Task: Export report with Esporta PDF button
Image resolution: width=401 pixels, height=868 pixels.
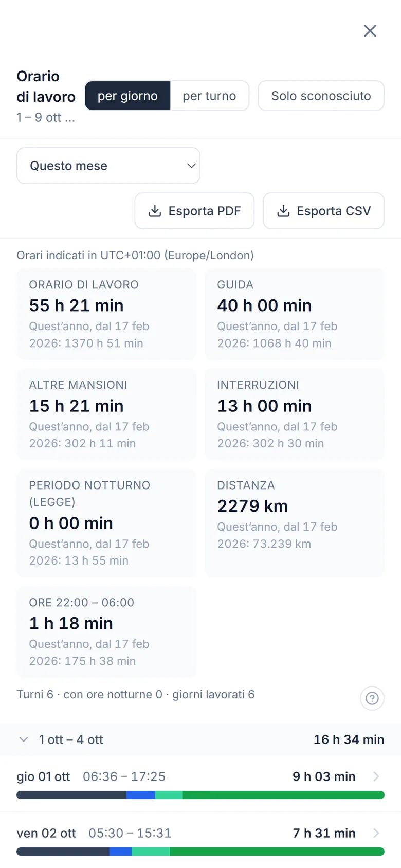Action: (x=194, y=211)
